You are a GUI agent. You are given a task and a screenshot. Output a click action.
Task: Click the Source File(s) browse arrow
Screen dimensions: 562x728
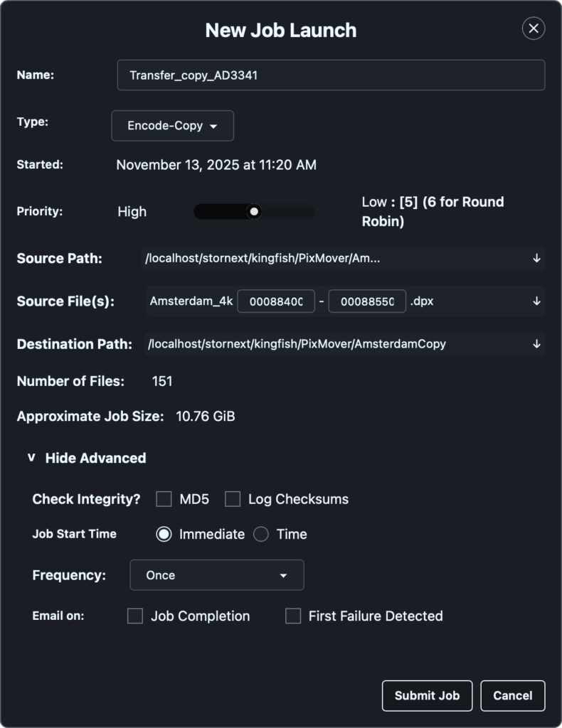tap(536, 301)
